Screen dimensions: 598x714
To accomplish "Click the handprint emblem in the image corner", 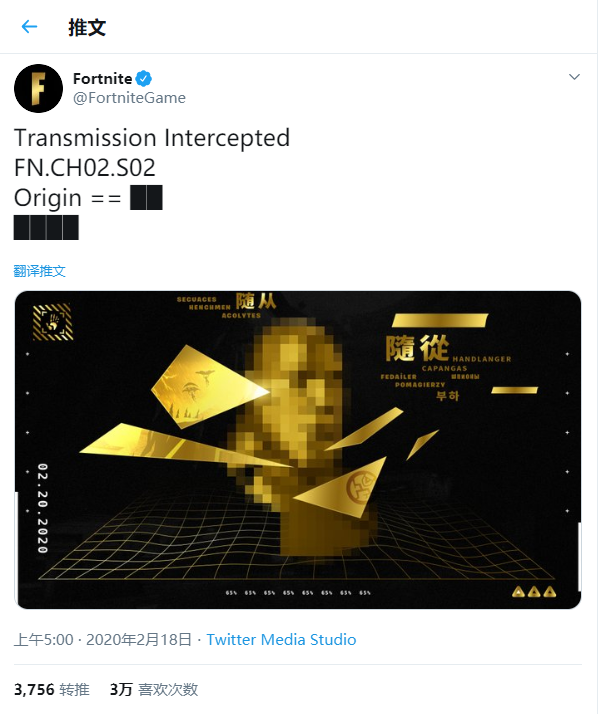I will point(53,322).
